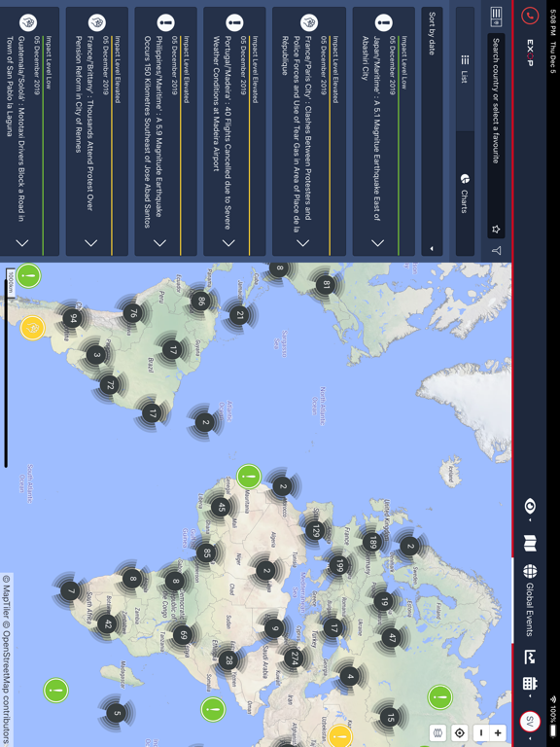
Task: Open the 47 event cluster in Russia
Action: [391, 637]
